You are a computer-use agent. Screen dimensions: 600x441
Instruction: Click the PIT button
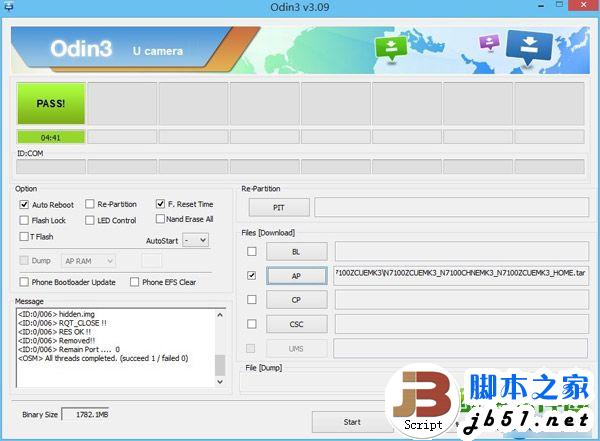[x=279, y=207]
